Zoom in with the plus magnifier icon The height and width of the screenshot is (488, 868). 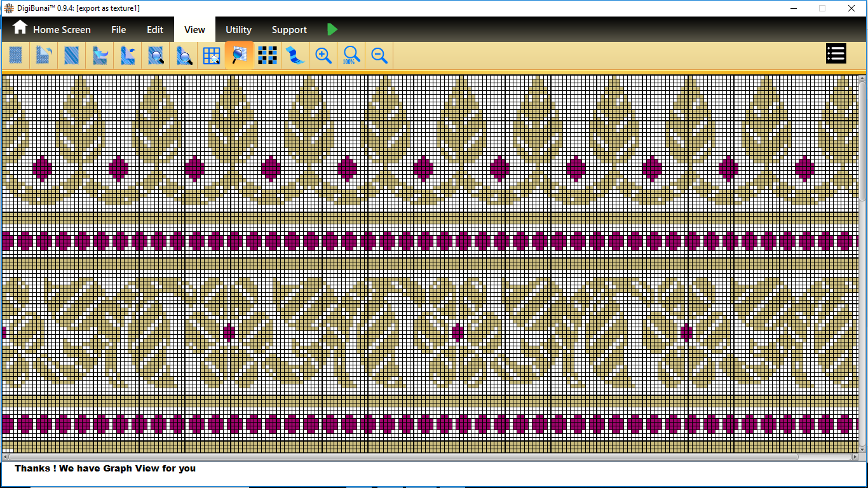pyautogui.click(x=323, y=56)
